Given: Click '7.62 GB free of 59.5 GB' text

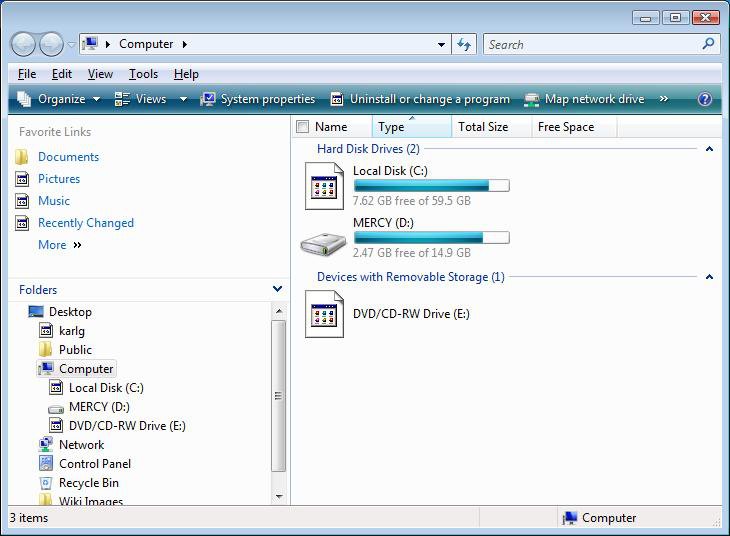Looking at the screenshot, I should click(412, 201).
